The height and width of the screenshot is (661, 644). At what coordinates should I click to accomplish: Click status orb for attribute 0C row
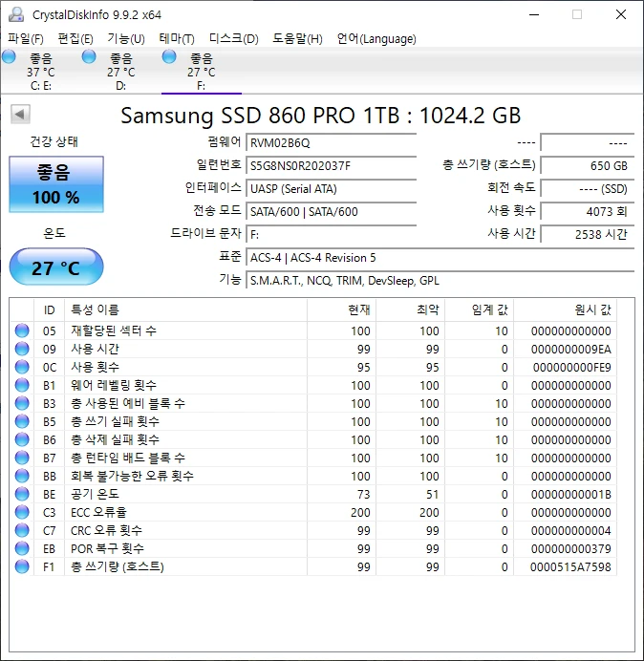click(22, 367)
